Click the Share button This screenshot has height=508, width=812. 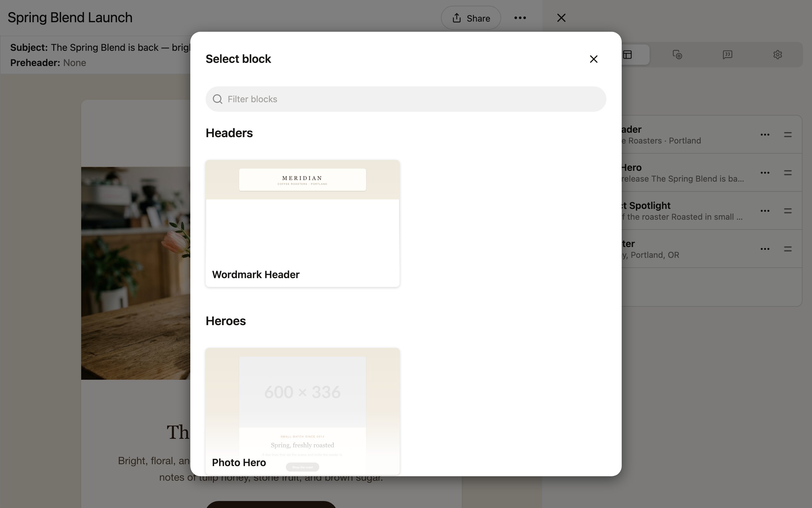tap(471, 18)
